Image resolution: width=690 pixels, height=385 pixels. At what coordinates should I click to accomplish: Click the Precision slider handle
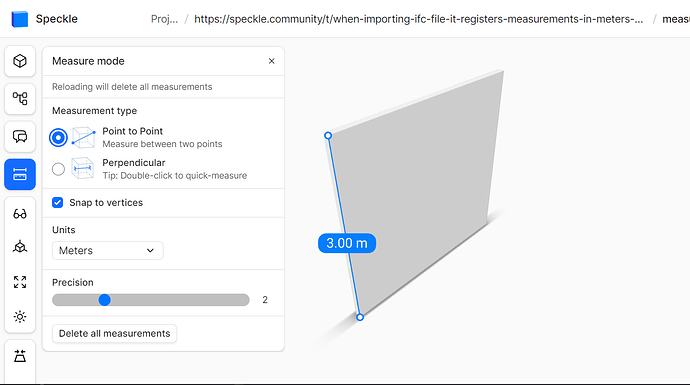click(104, 300)
